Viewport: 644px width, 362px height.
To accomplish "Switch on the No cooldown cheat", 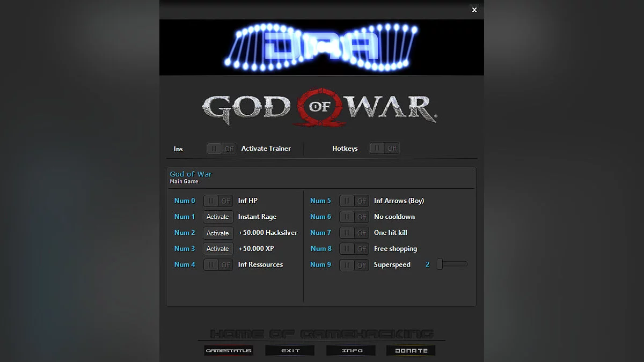I will [354, 217].
